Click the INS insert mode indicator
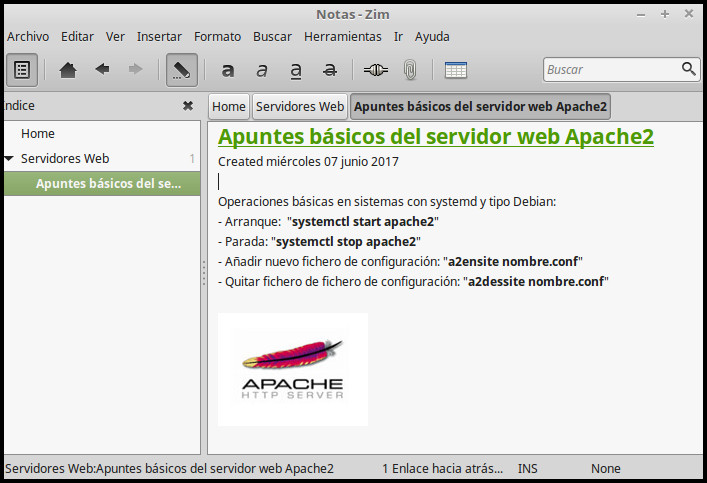 pos(528,469)
